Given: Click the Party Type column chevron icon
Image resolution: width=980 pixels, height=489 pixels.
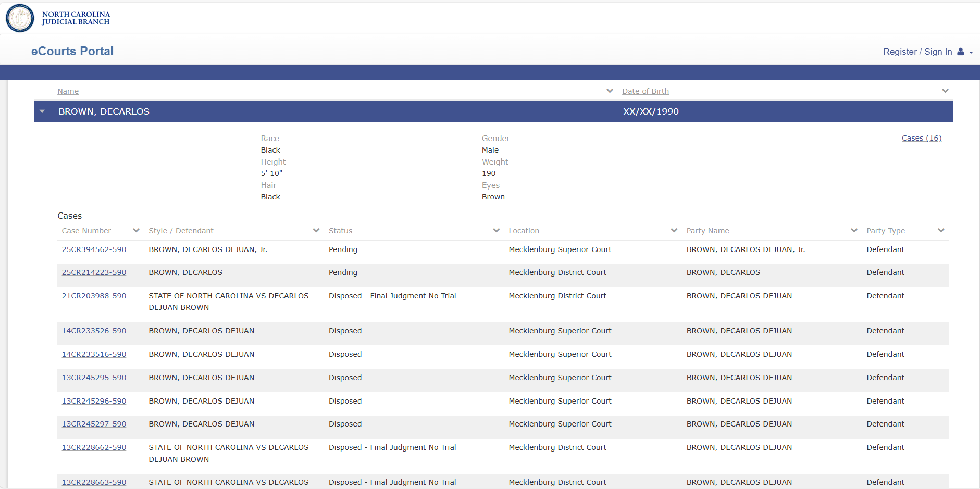Looking at the screenshot, I should pyautogui.click(x=941, y=230).
